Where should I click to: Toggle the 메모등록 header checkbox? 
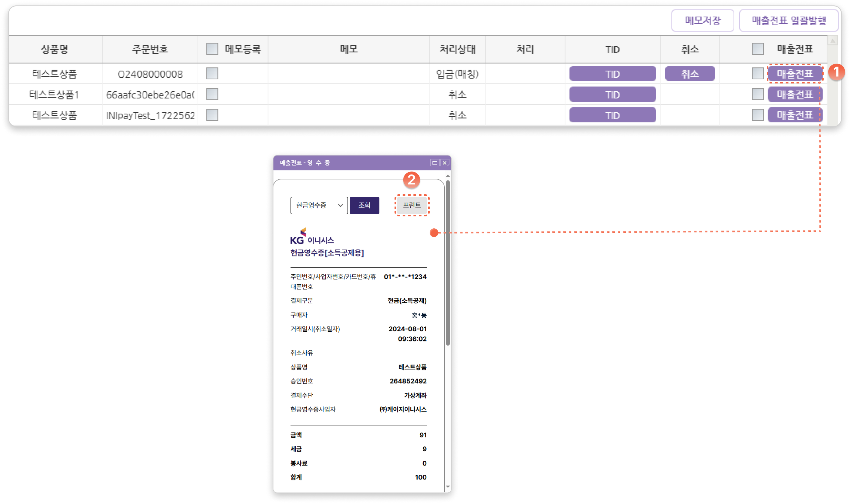[x=212, y=49]
